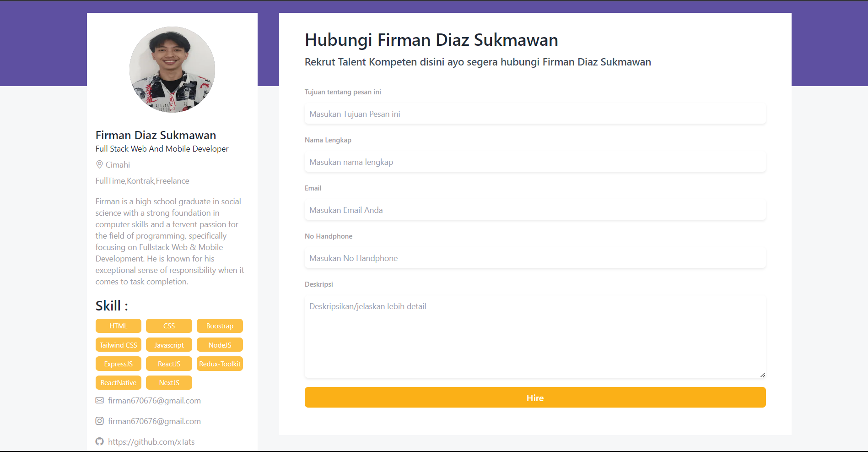The width and height of the screenshot is (868, 452).
Task: Click Firman's circular profile photo
Action: coord(172,69)
